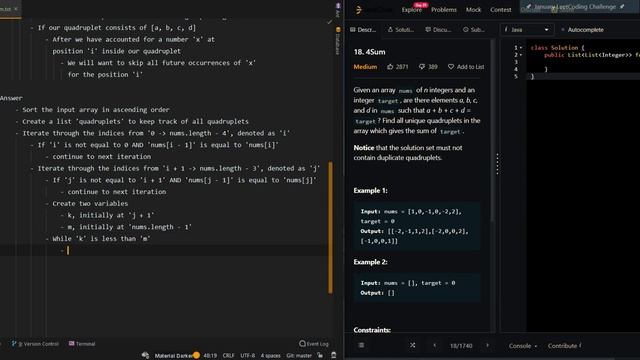Image resolution: width=640 pixels, height=360 pixels.
Task: Close the IDE editor file tab
Action: point(16,9)
